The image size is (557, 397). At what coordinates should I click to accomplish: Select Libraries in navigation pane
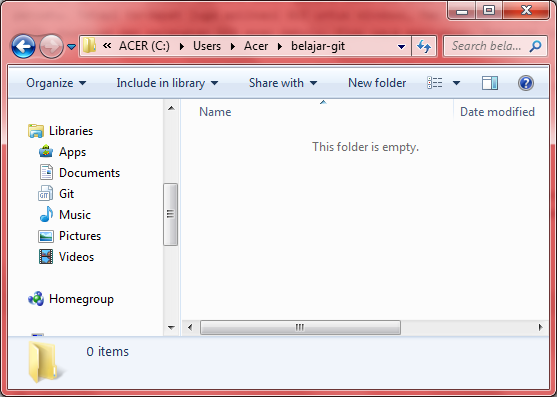tap(71, 131)
